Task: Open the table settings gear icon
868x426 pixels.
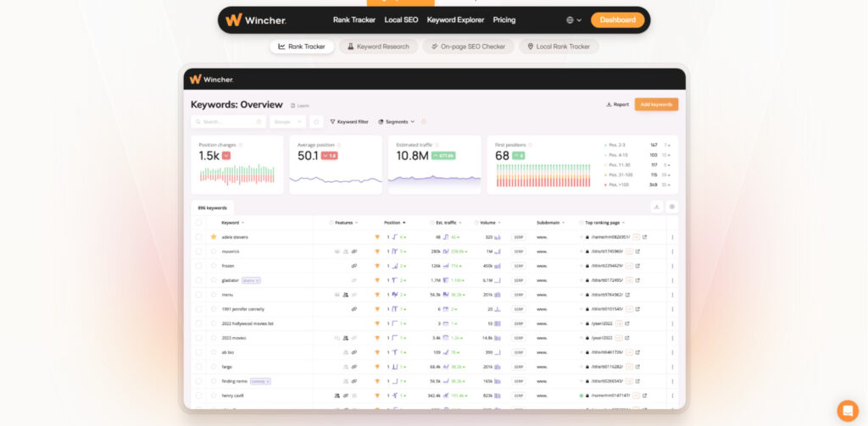Action: 672,207
